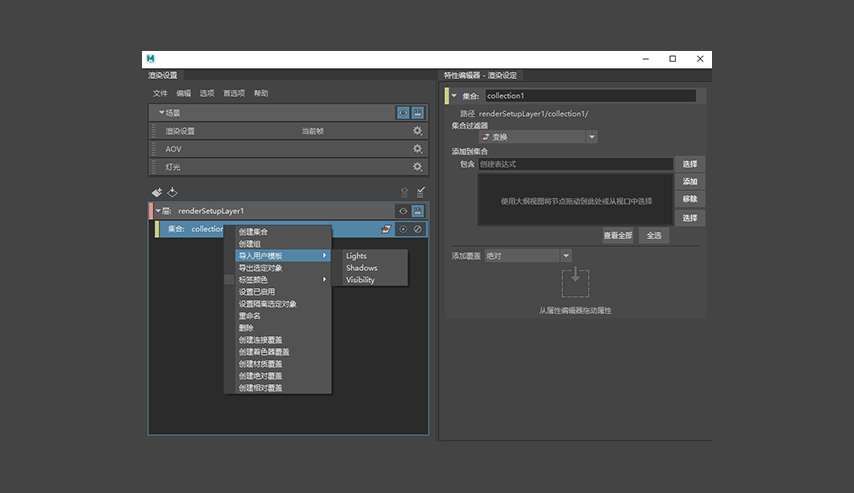
Task: Click the 包含 expression input field
Action: [x=575, y=164]
